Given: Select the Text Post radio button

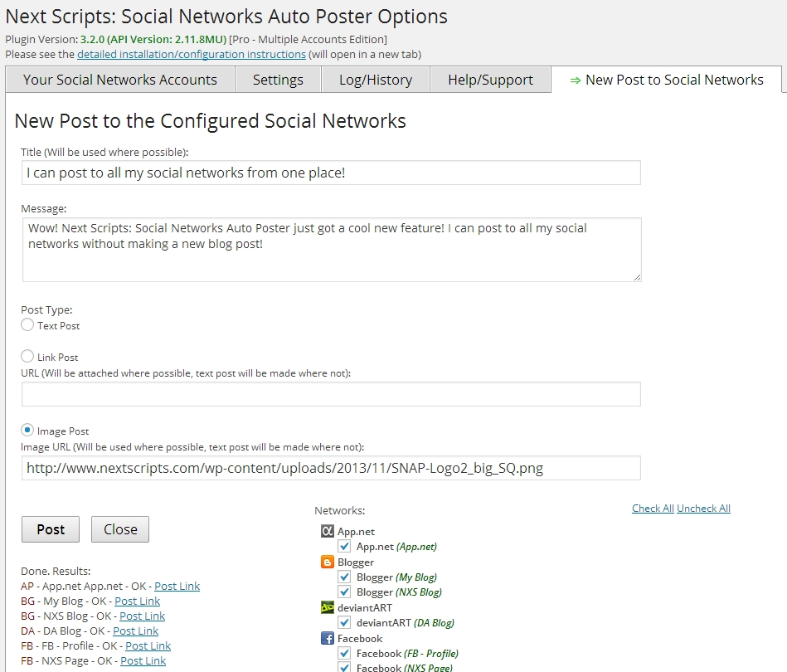Looking at the screenshot, I should click(27, 324).
